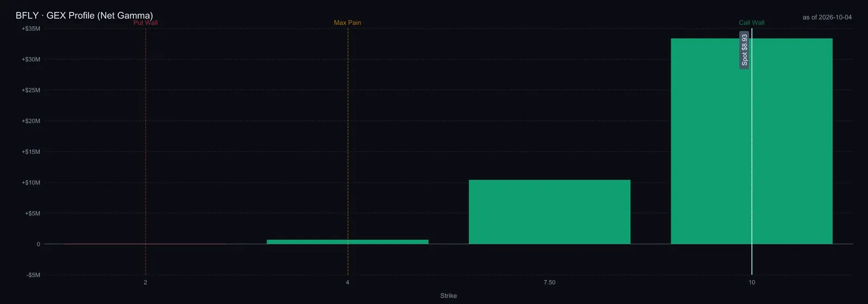The height and width of the screenshot is (304, 868).
Task: Click the x-axis tick label 4
Action: [348, 282]
